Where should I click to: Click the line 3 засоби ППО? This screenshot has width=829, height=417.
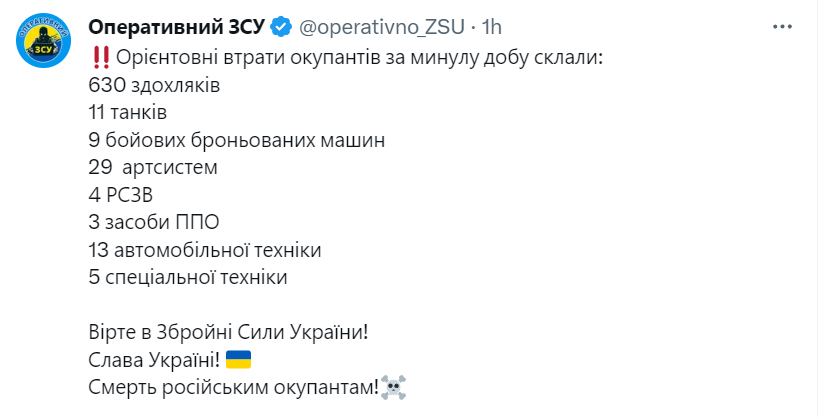pyautogui.click(x=154, y=223)
